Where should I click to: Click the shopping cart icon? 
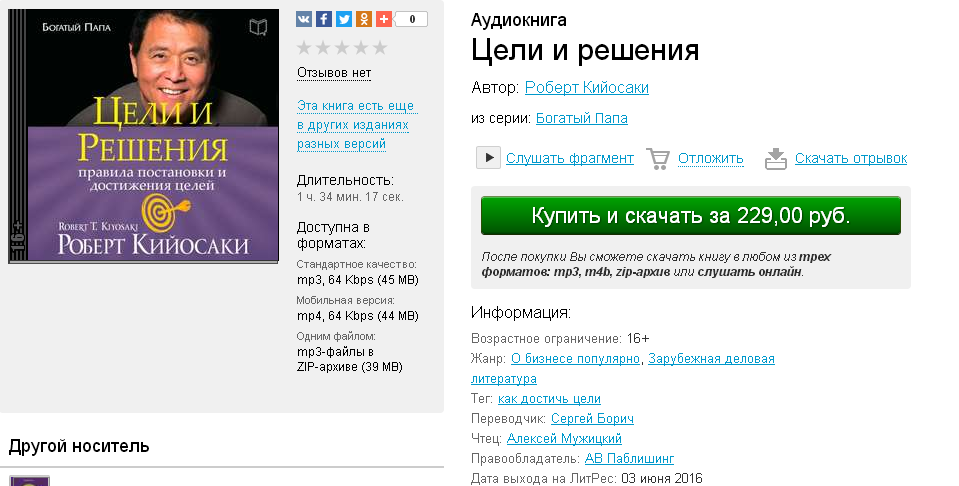pyautogui.click(x=658, y=158)
